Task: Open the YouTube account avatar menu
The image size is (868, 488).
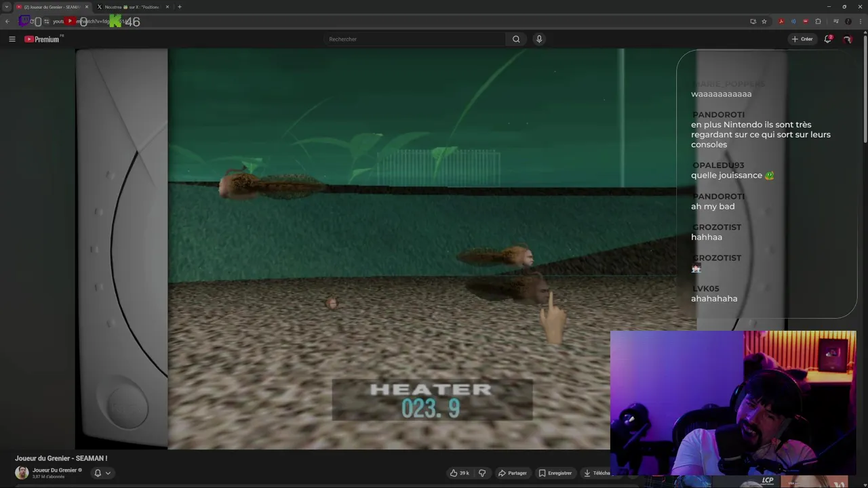Action: click(847, 39)
